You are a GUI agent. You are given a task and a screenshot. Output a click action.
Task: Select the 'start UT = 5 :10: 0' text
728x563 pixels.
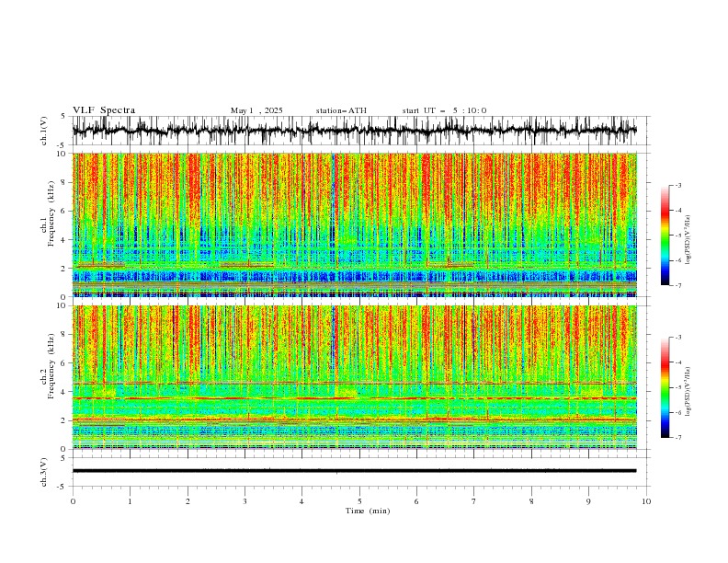coord(444,110)
